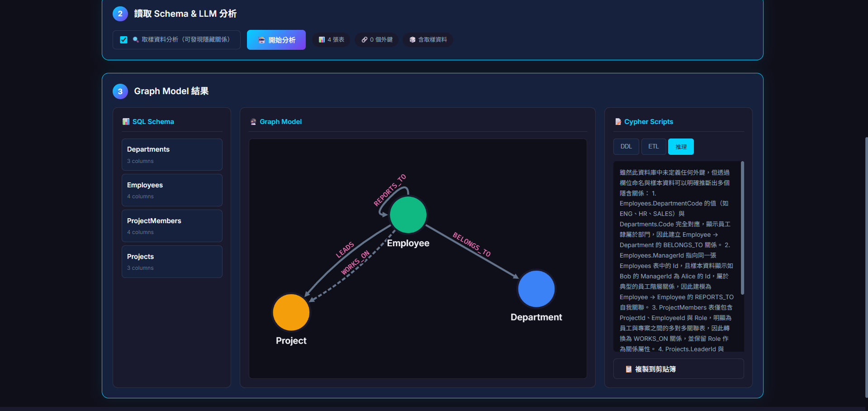Click the green Employee graph node
This screenshot has height=411, width=868.
408,215
